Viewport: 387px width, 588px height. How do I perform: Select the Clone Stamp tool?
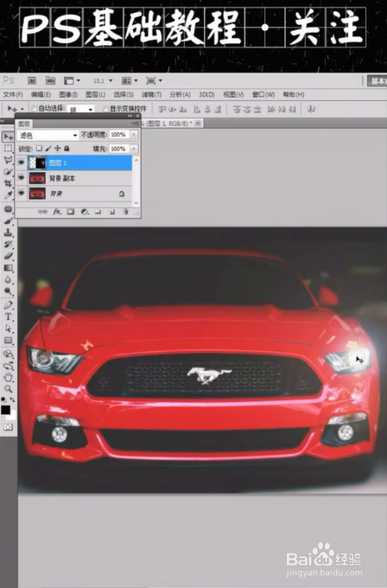click(x=8, y=233)
